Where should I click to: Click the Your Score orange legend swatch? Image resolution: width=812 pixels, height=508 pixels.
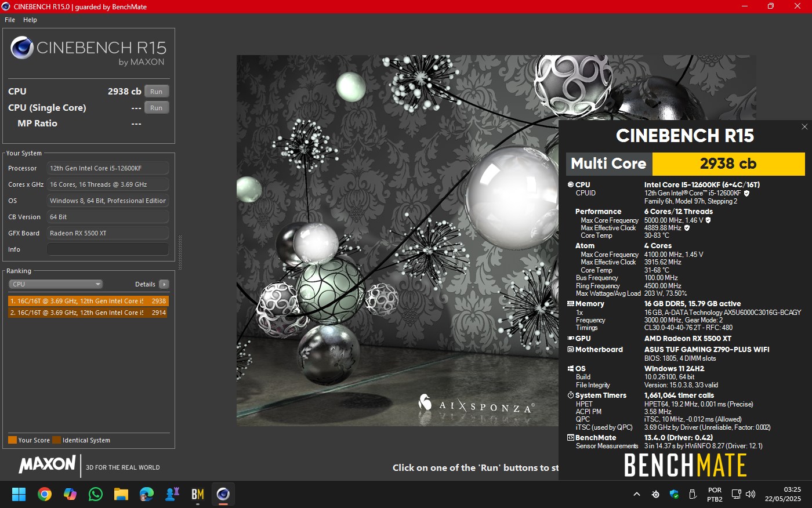(x=12, y=440)
